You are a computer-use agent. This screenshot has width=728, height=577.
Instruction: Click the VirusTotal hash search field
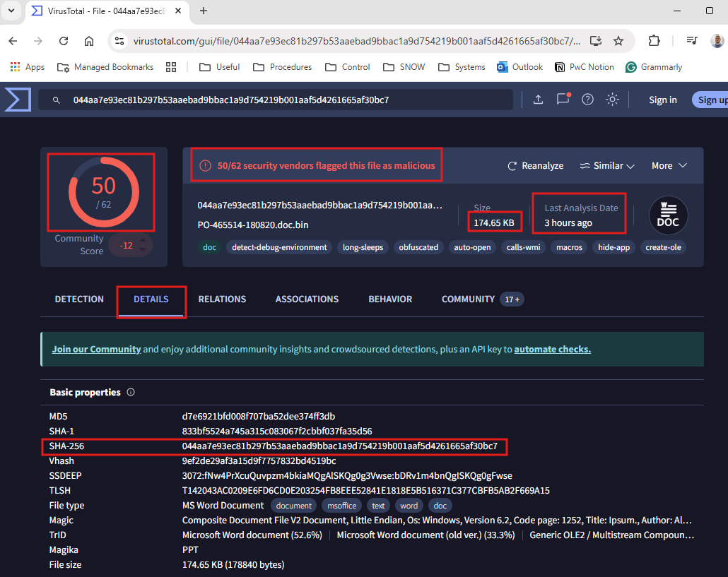click(283, 100)
